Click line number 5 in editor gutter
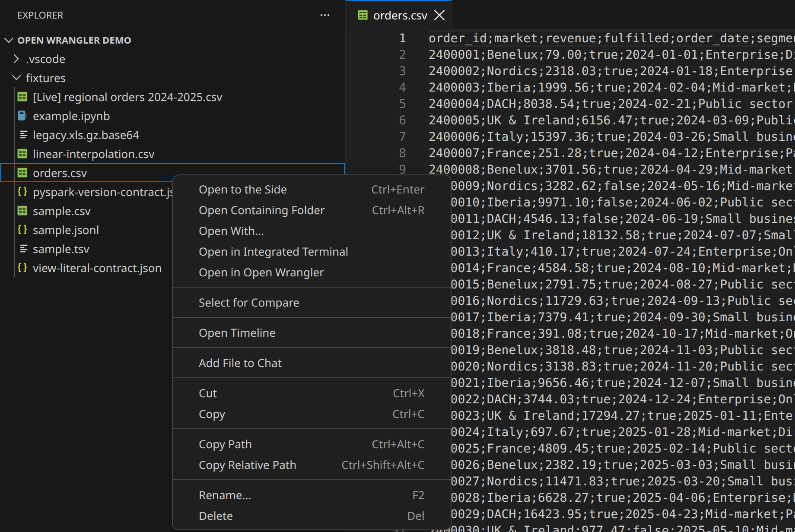Viewport: 795px width, 532px height. 402,104
